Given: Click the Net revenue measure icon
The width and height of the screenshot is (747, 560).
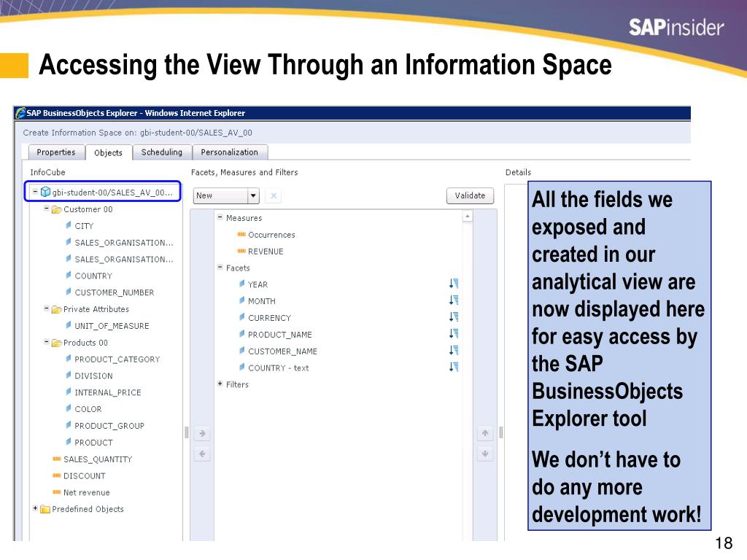Looking at the screenshot, I should click(57, 492).
